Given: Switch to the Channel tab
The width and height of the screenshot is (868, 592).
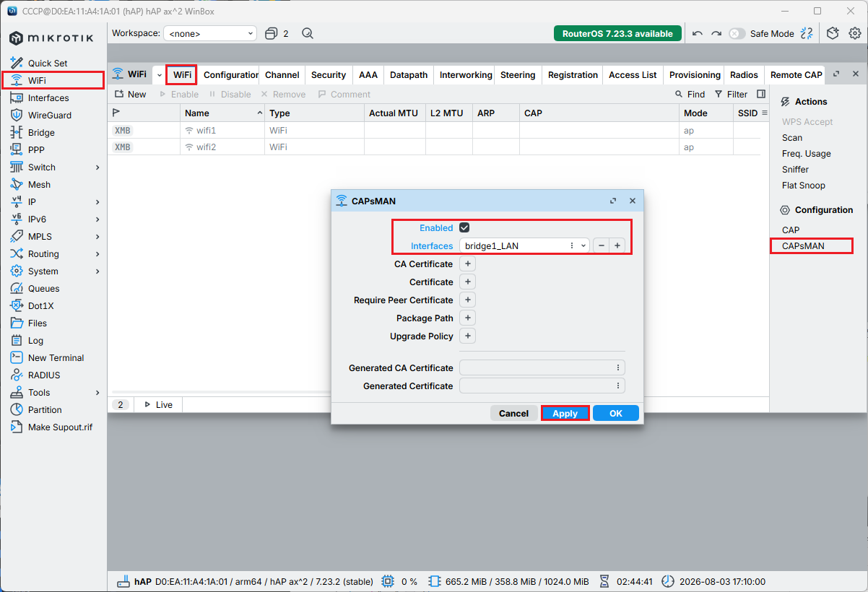Looking at the screenshot, I should tap(282, 75).
